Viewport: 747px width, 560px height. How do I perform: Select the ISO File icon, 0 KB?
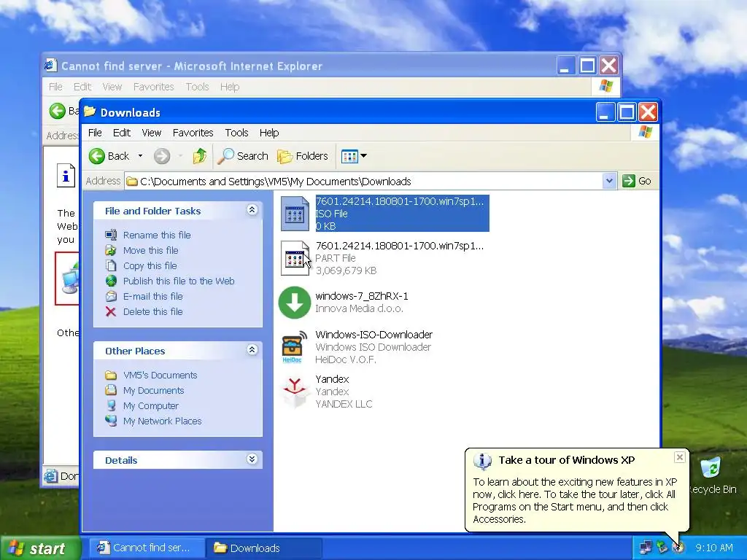pyautogui.click(x=295, y=214)
